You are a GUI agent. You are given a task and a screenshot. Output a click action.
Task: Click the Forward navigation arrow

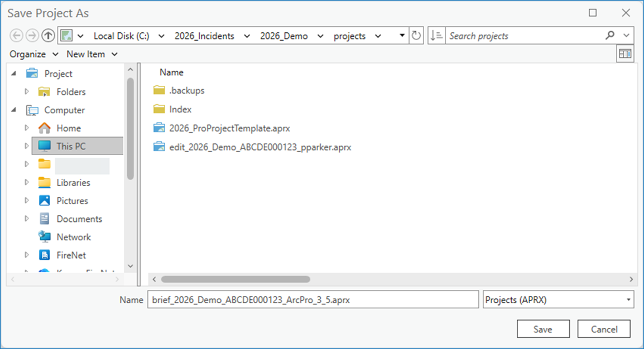(x=32, y=36)
